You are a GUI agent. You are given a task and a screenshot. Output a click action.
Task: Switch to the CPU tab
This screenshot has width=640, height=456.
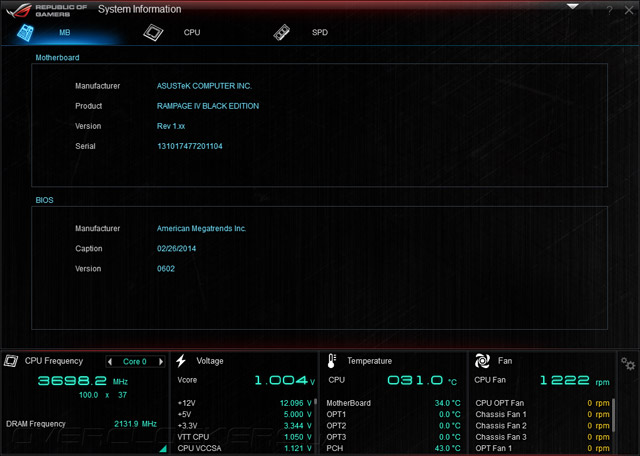tap(191, 32)
